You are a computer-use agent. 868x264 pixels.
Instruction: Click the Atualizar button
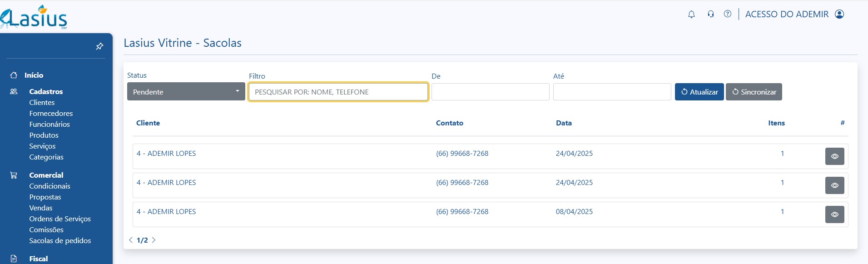pyautogui.click(x=699, y=92)
